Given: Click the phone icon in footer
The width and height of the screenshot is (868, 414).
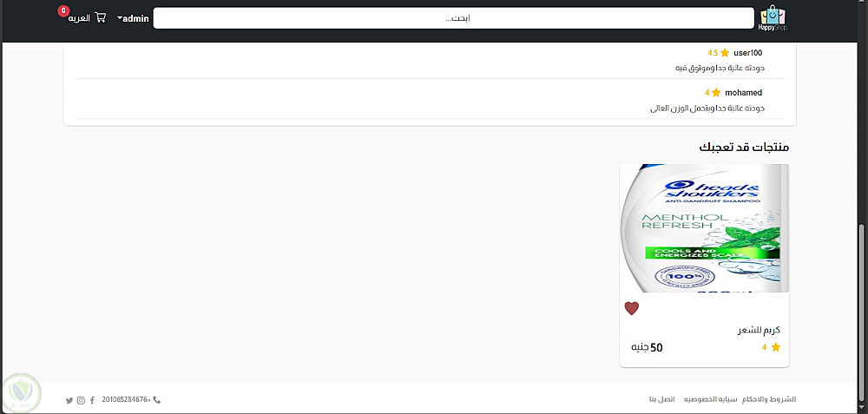Looking at the screenshot, I should (x=156, y=399).
